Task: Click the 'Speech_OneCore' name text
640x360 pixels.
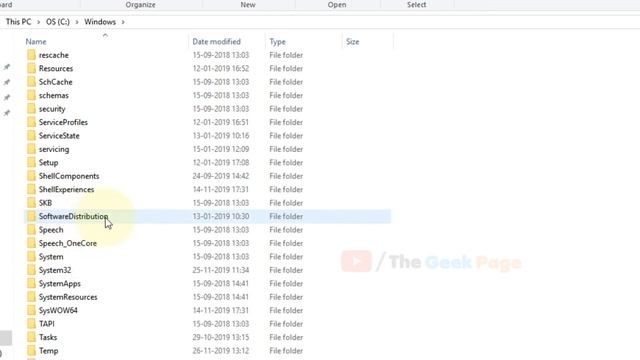Action: 68,244
